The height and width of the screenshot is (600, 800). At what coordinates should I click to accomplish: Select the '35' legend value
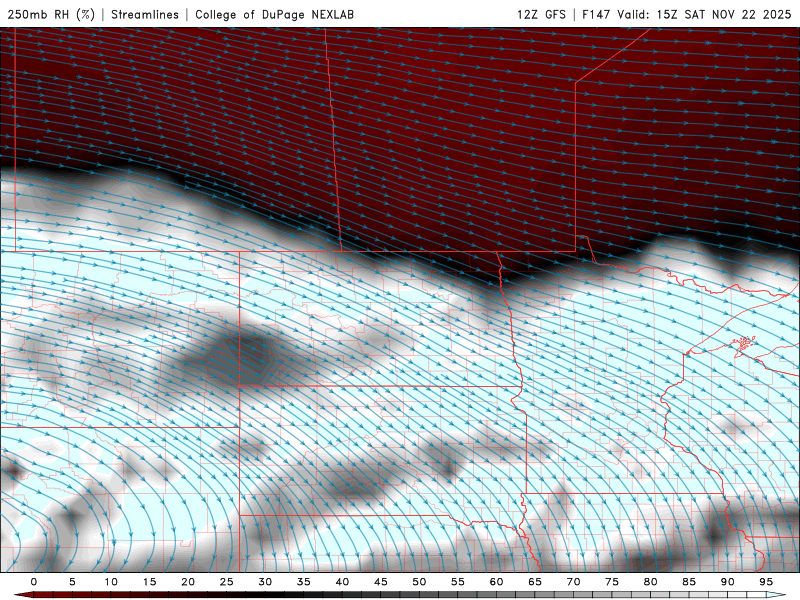[304, 582]
